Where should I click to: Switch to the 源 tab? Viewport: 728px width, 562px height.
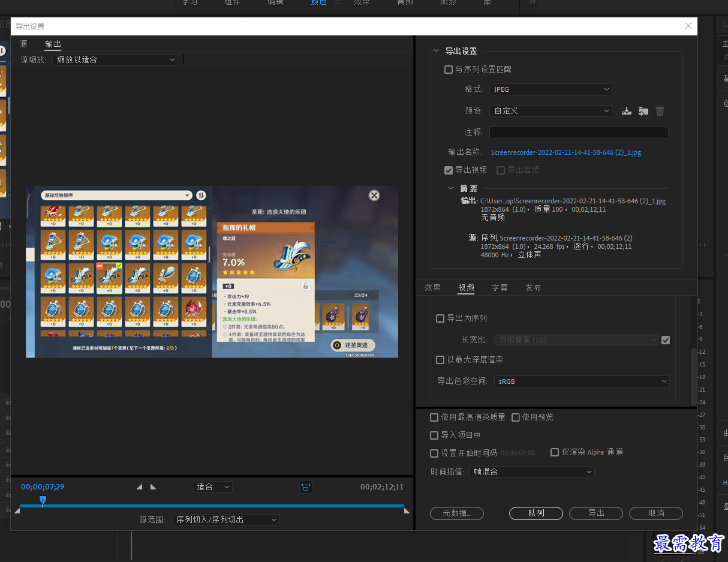(x=23, y=44)
